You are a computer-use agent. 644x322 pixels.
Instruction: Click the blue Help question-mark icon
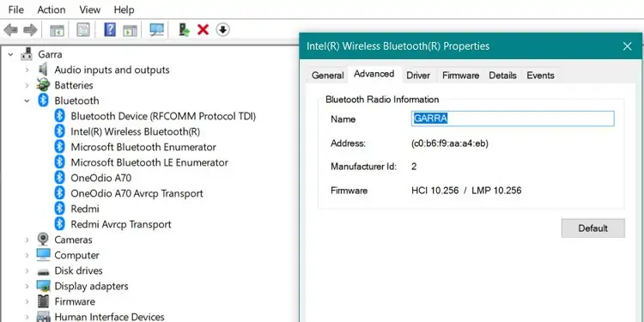tap(110, 29)
